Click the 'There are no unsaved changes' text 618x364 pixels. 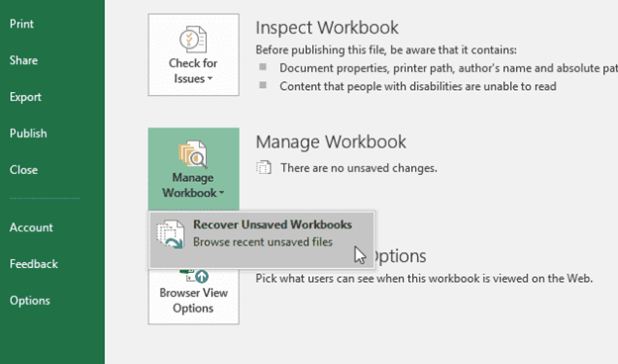click(359, 168)
